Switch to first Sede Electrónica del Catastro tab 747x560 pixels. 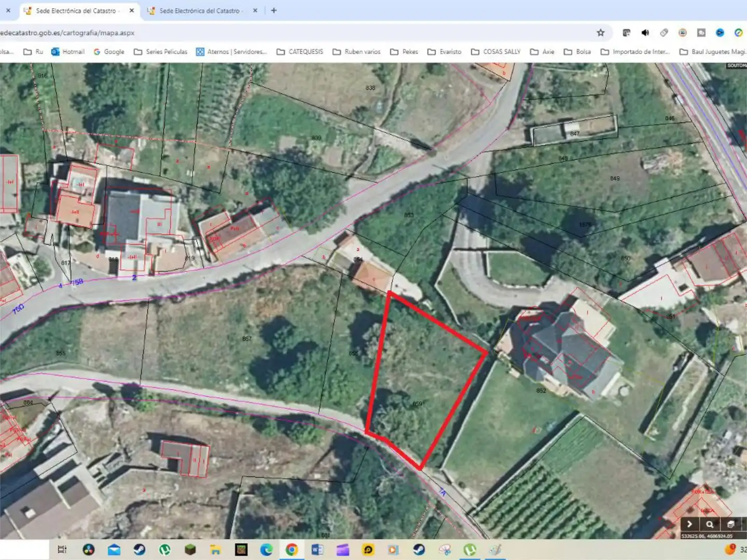click(x=78, y=10)
